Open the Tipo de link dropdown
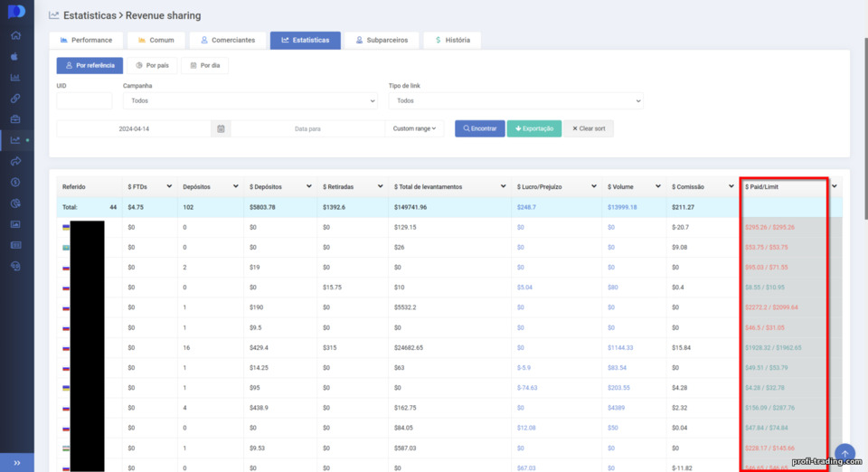 (x=516, y=100)
